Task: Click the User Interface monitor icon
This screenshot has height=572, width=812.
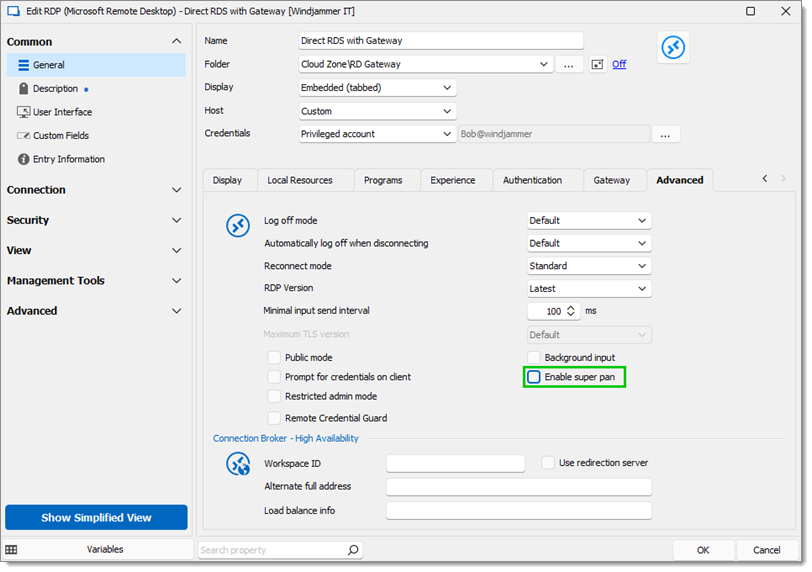Action: click(x=23, y=112)
